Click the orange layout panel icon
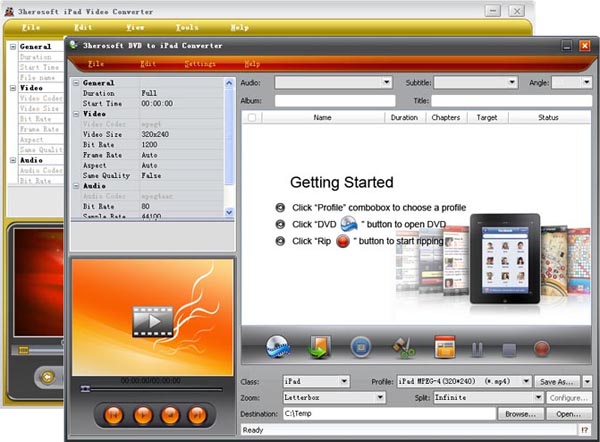 click(445, 348)
